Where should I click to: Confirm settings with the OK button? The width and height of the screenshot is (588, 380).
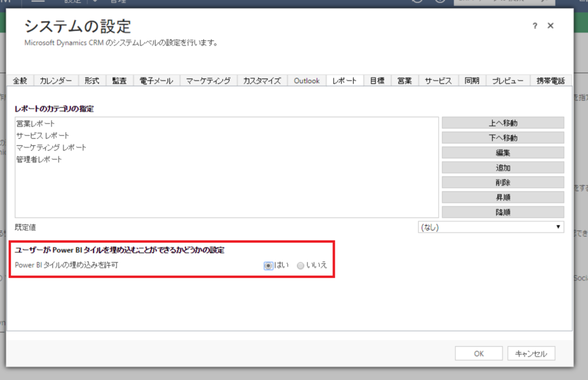[x=479, y=354]
